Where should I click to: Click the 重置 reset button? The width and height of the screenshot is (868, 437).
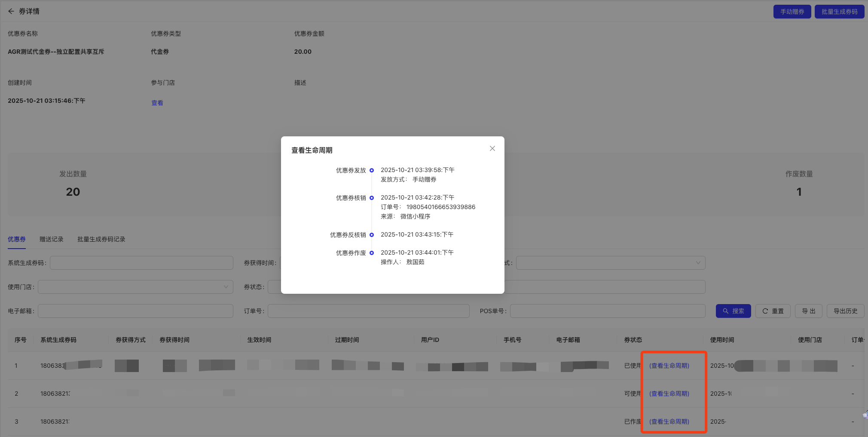pyautogui.click(x=773, y=311)
